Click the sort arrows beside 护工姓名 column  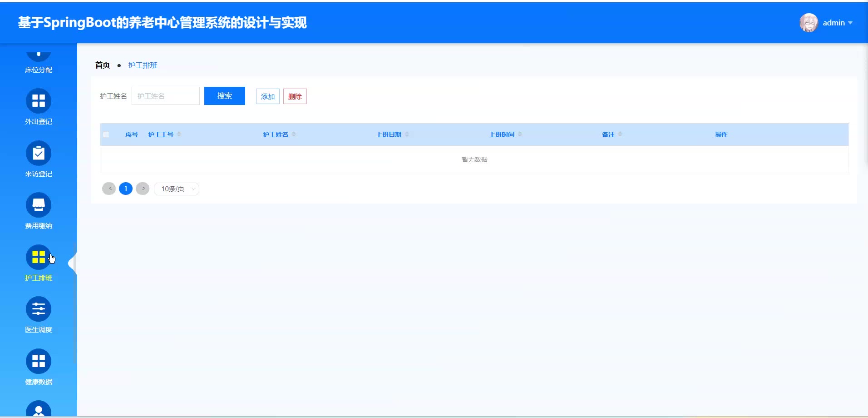point(294,134)
